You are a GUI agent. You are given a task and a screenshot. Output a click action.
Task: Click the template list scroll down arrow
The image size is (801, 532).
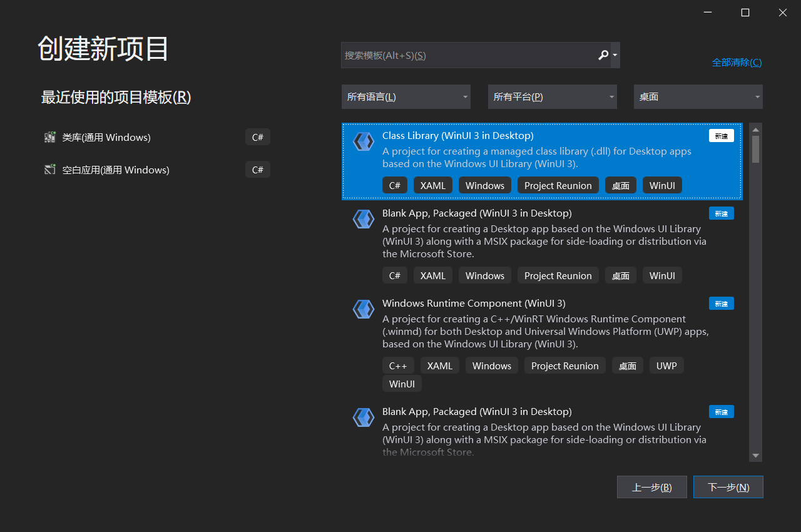click(755, 456)
